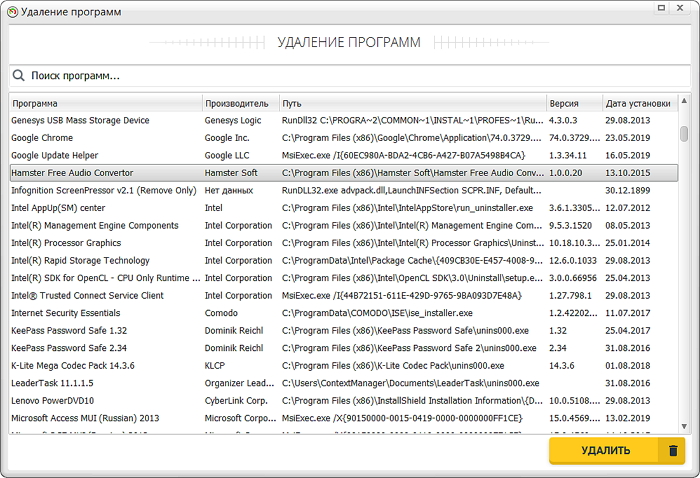Click the Нет данных manufacturer cell
Screen dimensions: 700x478
pos(229,191)
